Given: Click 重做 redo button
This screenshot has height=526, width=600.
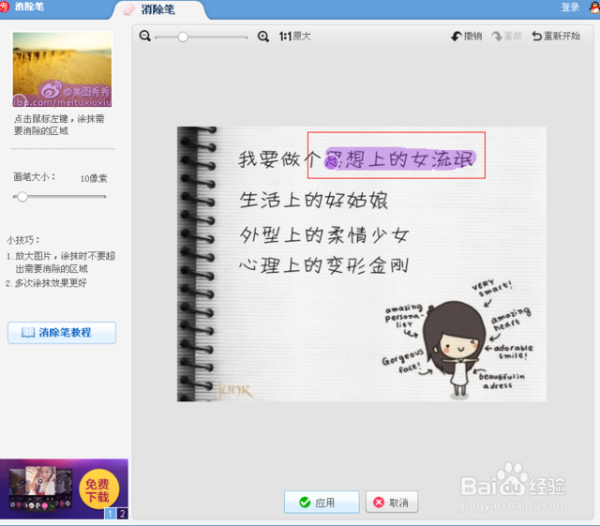Looking at the screenshot, I should click(507, 36).
